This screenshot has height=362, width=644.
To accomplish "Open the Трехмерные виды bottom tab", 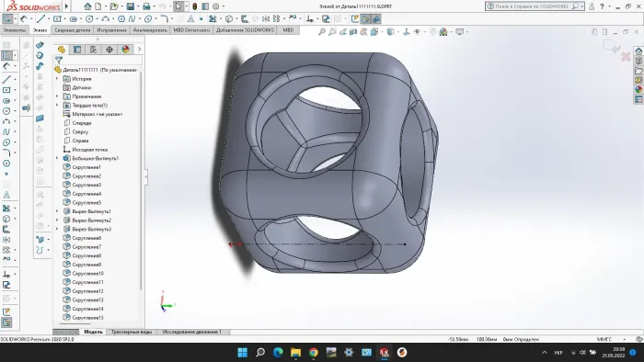I will tap(131, 332).
